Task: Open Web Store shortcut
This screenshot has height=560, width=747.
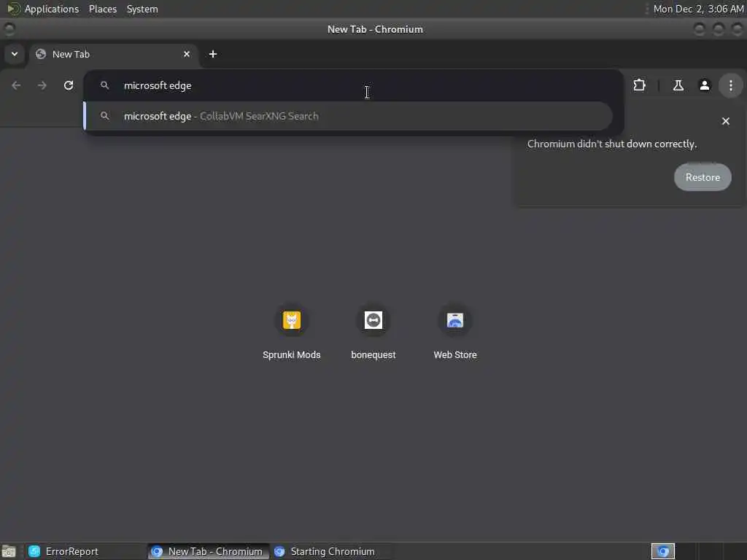Action: 455,332
